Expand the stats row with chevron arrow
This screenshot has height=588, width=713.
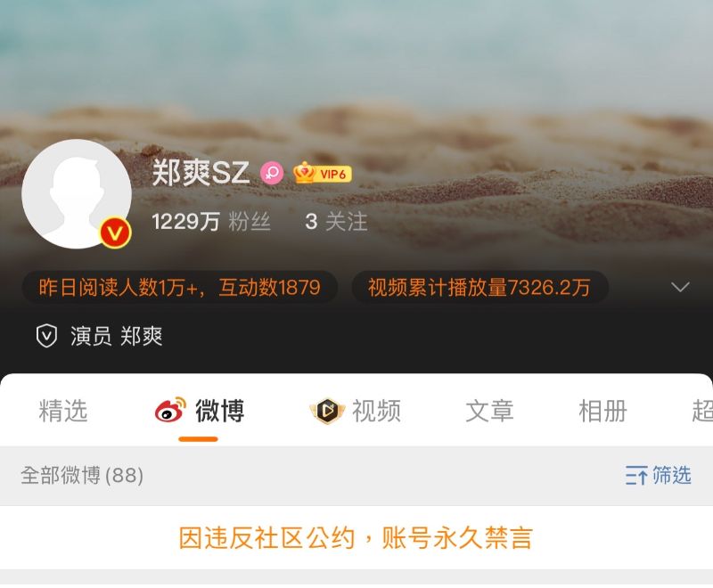680,287
